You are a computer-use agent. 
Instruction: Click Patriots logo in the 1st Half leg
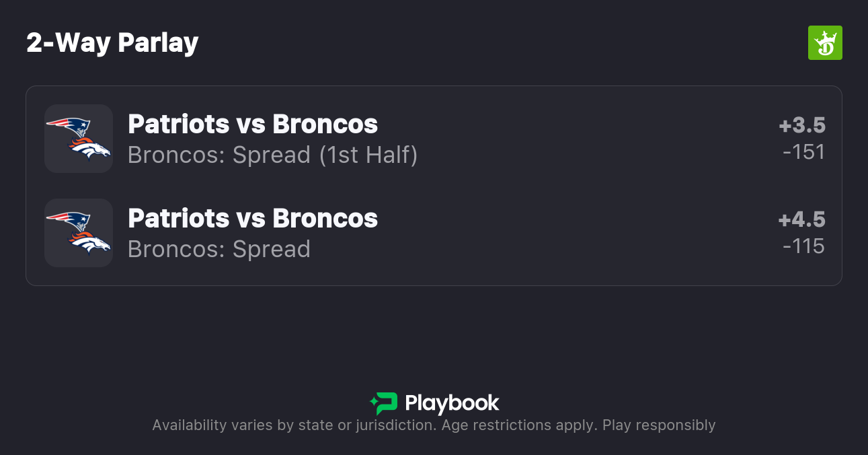(69, 127)
